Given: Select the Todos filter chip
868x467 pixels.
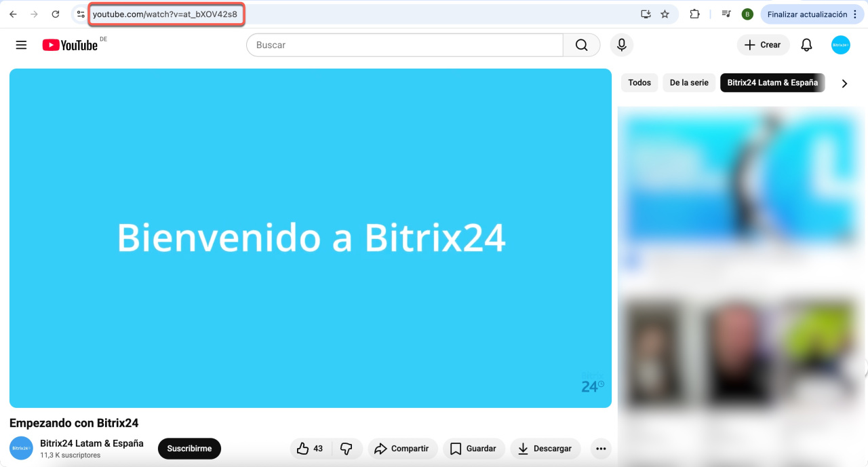Looking at the screenshot, I should click(639, 83).
